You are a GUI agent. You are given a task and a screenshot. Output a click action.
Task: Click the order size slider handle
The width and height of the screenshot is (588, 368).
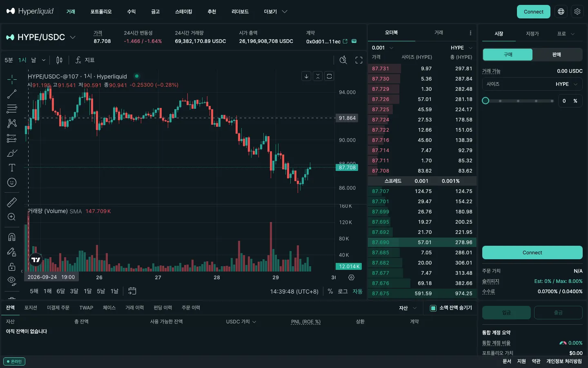[x=486, y=101]
